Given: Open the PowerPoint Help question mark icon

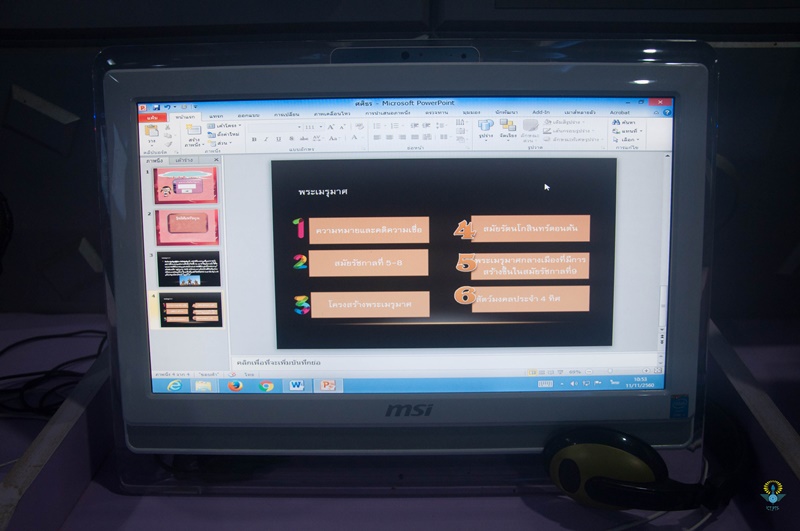Looking at the screenshot, I should click(x=667, y=113).
